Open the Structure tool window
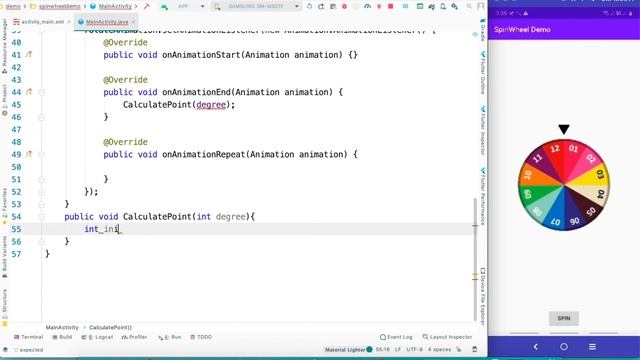The height and width of the screenshot is (360, 640). click(4, 308)
